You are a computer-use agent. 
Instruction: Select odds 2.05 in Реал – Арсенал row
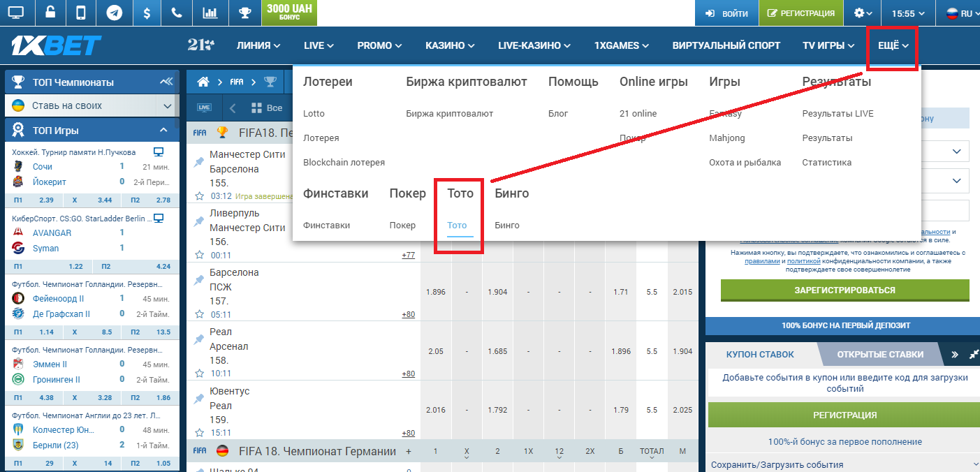coord(435,351)
